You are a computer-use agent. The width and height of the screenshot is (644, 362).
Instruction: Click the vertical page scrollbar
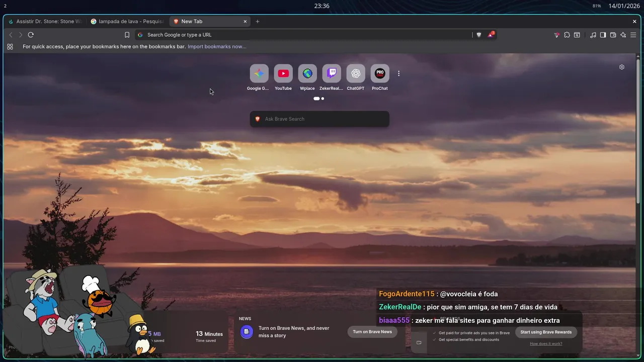point(638,131)
